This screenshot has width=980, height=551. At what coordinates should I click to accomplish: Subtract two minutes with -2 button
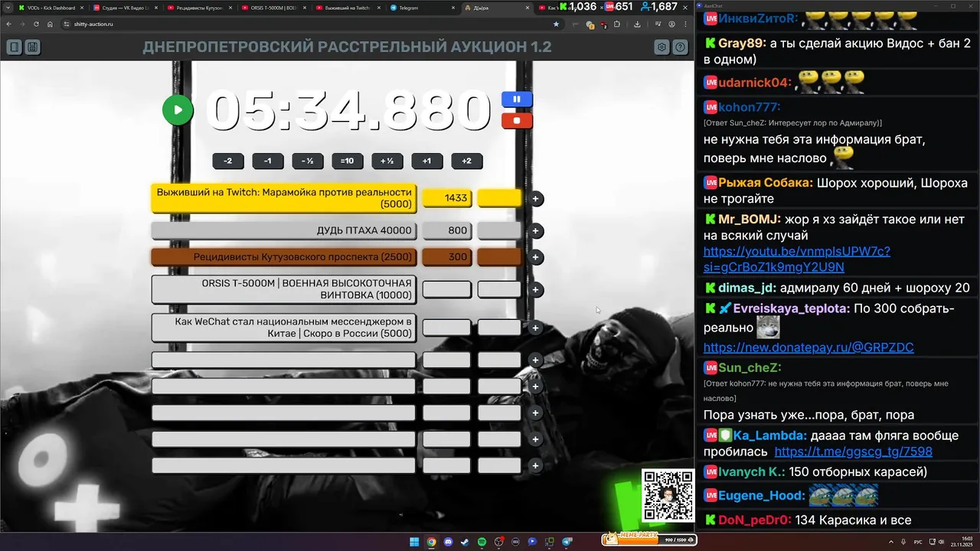(228, 161)
